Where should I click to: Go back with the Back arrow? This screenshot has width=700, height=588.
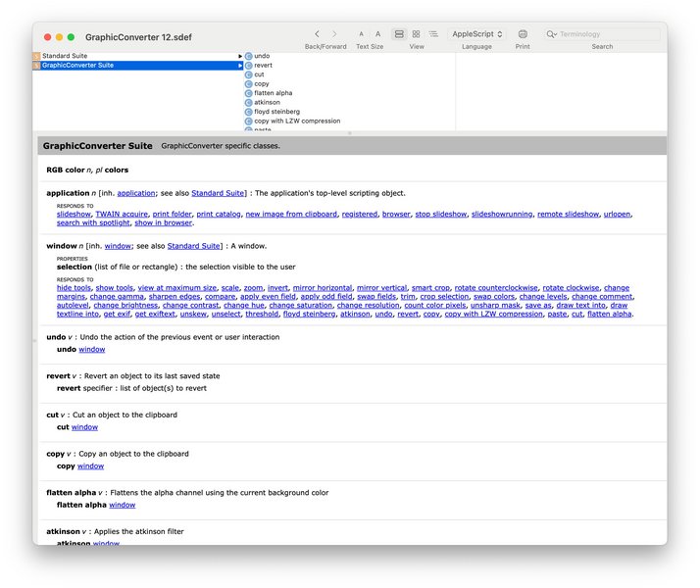tap(317, 34)
